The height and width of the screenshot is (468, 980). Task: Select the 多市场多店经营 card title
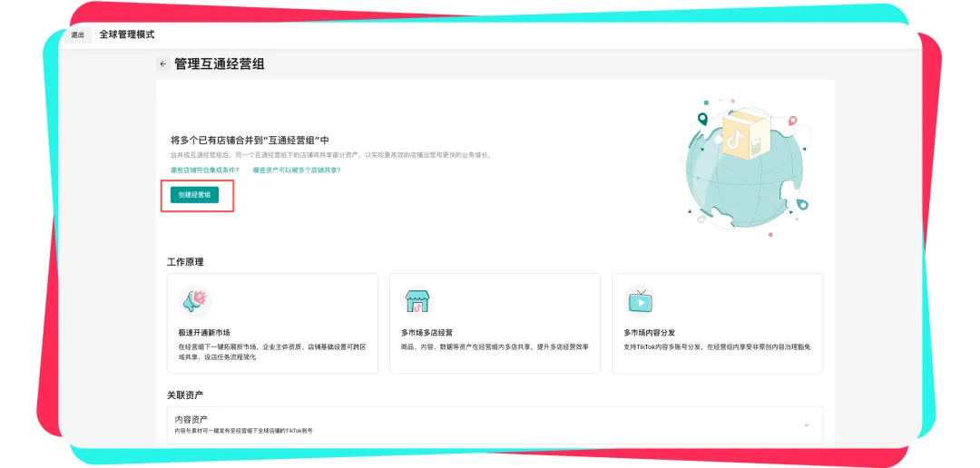[426, 333]
